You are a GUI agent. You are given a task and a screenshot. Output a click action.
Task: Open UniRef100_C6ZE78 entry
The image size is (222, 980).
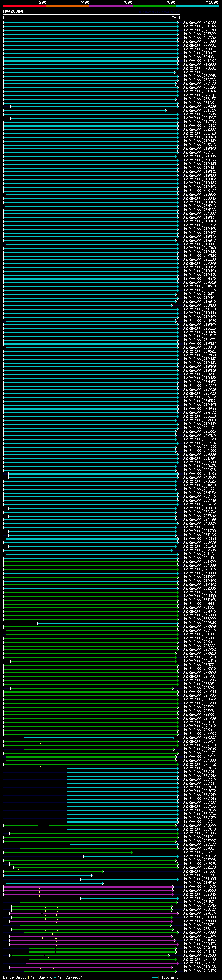[199, 867]
